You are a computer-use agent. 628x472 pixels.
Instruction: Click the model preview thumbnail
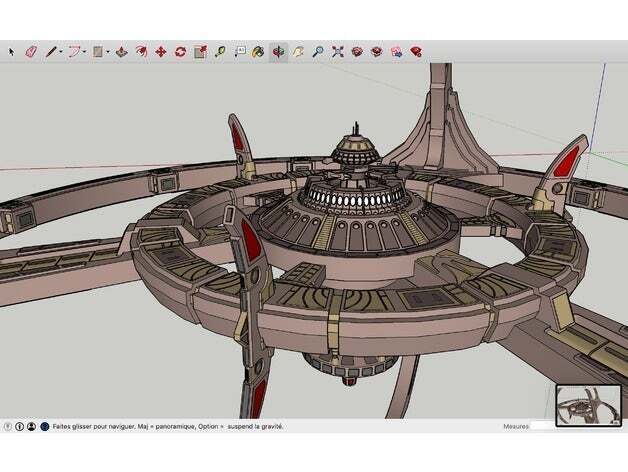[589, 405]
